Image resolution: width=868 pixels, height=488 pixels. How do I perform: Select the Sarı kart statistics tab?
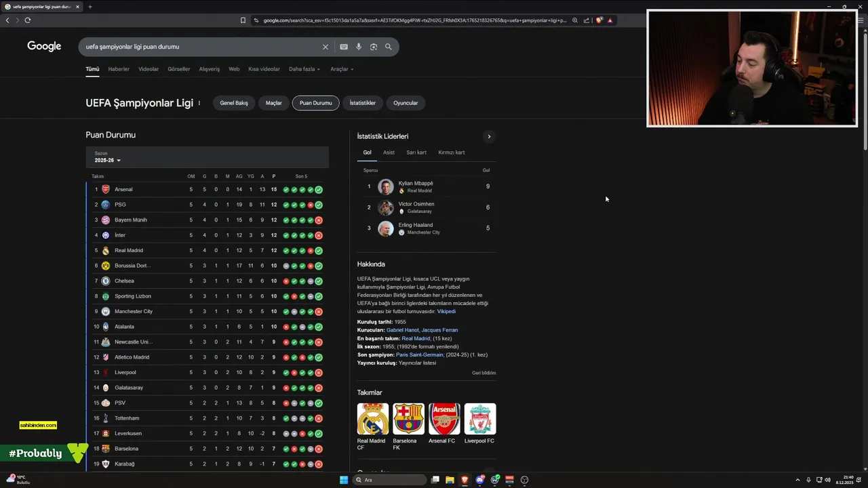[x=416, y=152]
